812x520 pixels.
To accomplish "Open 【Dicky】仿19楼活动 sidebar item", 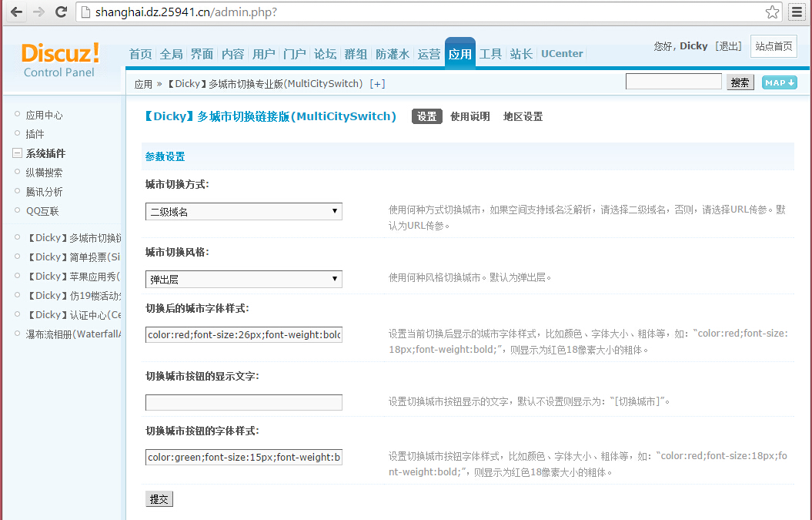I will [73, 296].
